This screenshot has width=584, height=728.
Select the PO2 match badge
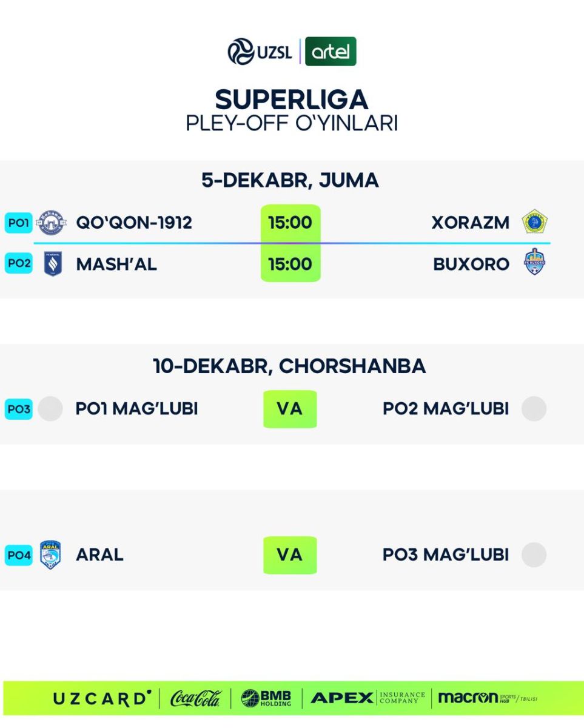click(19, 264)
